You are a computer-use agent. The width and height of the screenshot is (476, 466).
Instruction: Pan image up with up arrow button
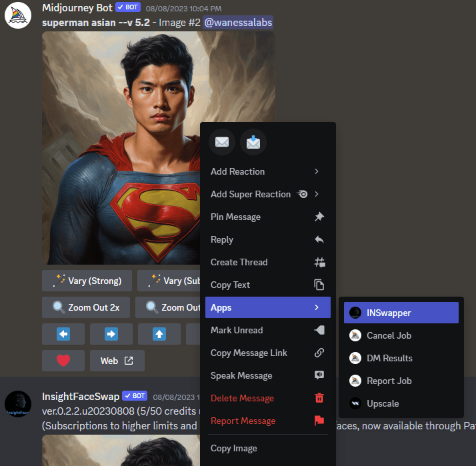(159, 334)
